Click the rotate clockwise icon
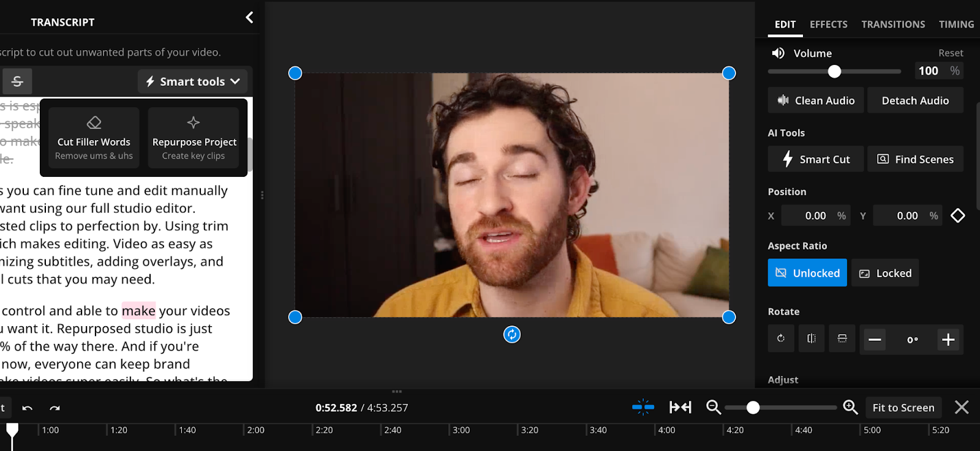Viewport: 980px width, 451px height. click(781, 338)
